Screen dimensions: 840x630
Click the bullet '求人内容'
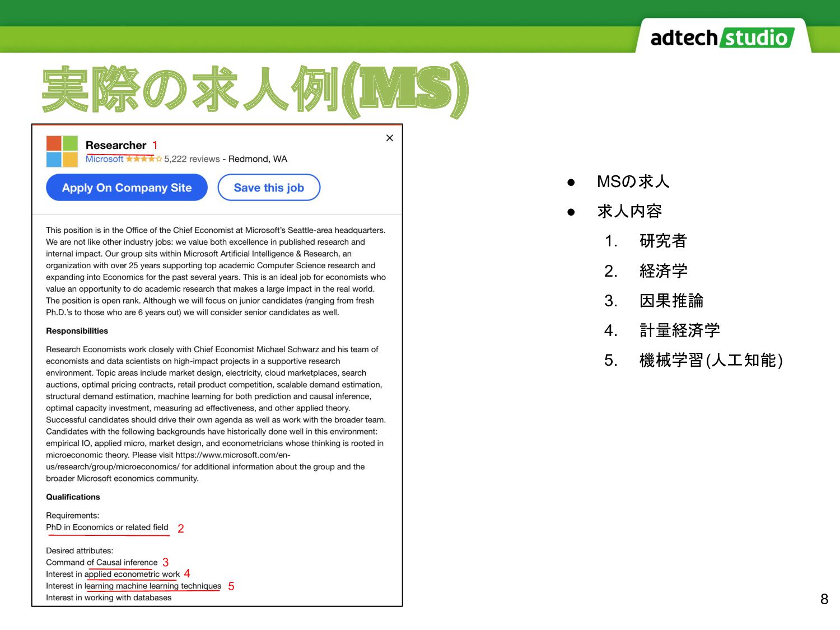pyautogui.click(x=629, y=211)
